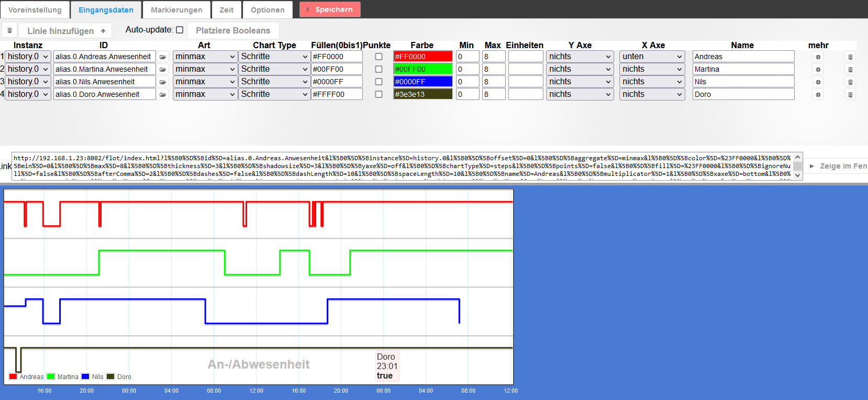Screen dimensions: 868x400
Task: Open ID browser for Doro row
Action: (x=163, y=94)
